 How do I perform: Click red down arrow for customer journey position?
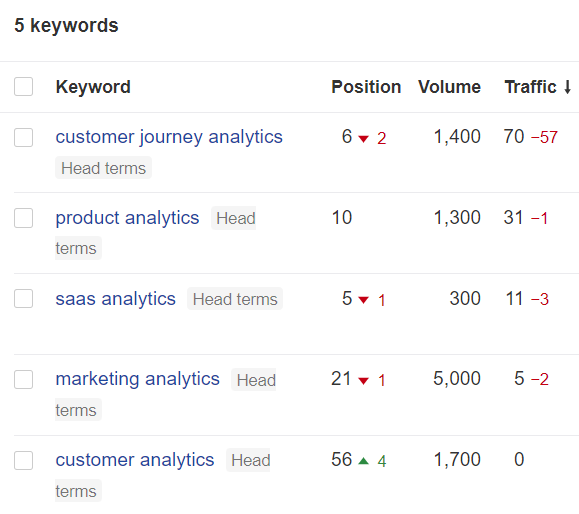pyautogui.click(x=364, y=138)
